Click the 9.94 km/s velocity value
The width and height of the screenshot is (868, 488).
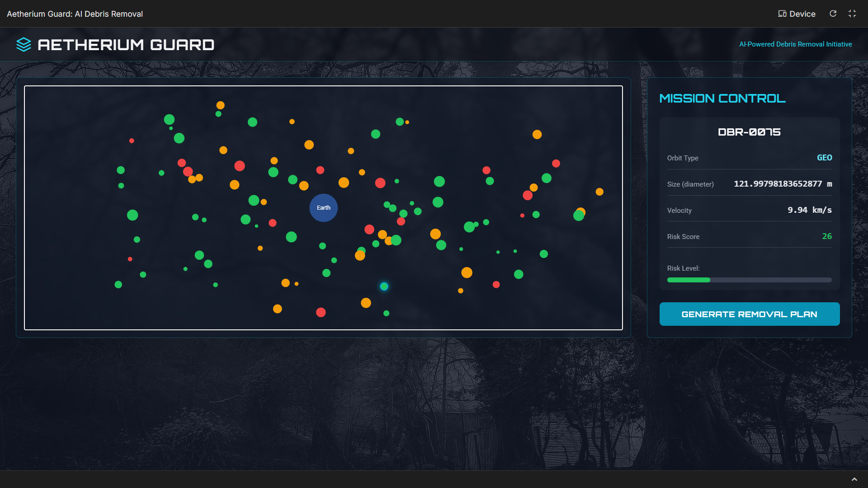[810, 210]
